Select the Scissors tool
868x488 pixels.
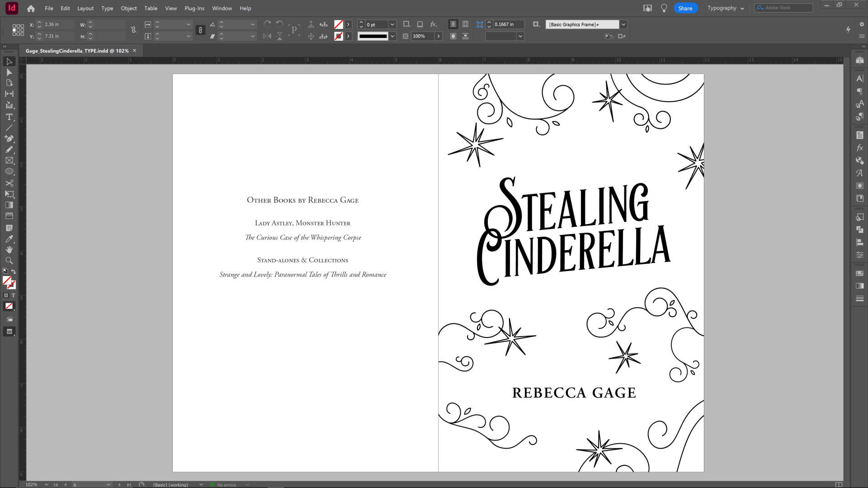tap(9, 183)
